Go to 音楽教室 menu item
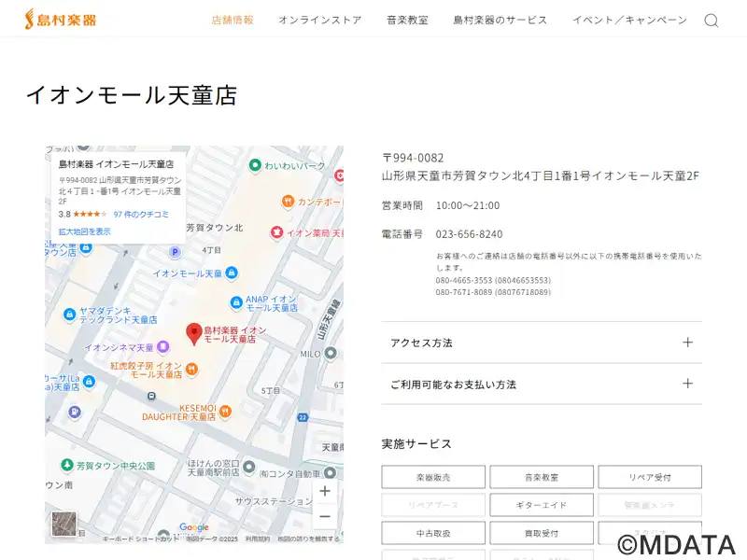The width and height of the screenshot is (747, 560). click(407, 20)
